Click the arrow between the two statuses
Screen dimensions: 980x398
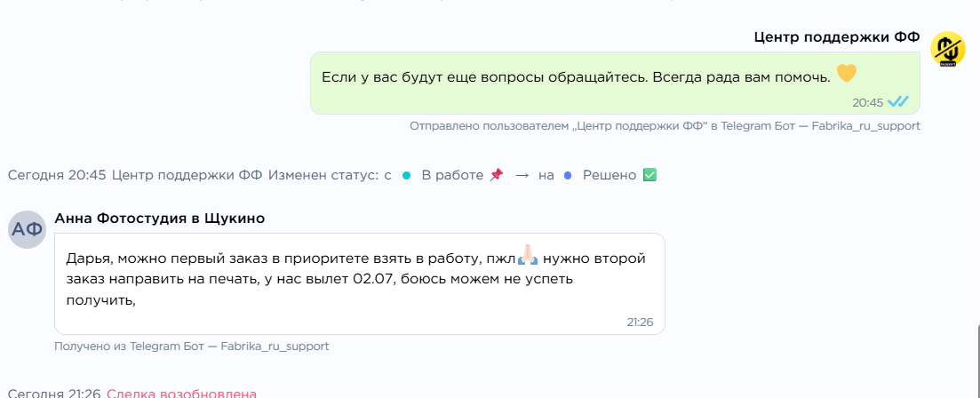tap(522, 176)
